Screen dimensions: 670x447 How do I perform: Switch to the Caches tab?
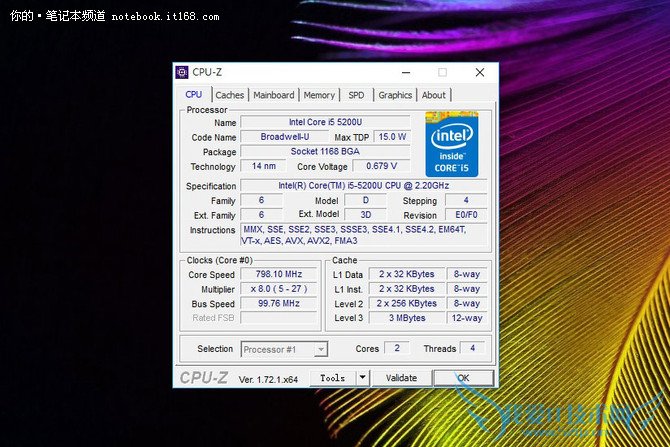point(229,95)
